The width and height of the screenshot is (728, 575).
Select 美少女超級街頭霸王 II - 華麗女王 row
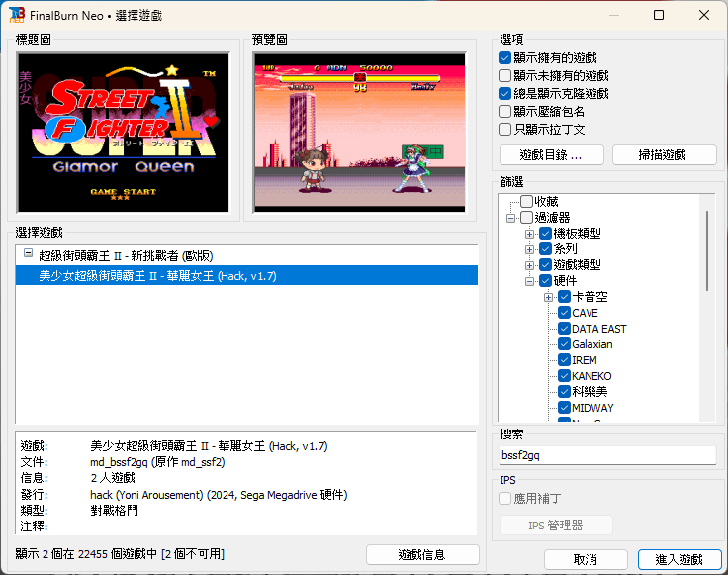(x=246, y=276)
